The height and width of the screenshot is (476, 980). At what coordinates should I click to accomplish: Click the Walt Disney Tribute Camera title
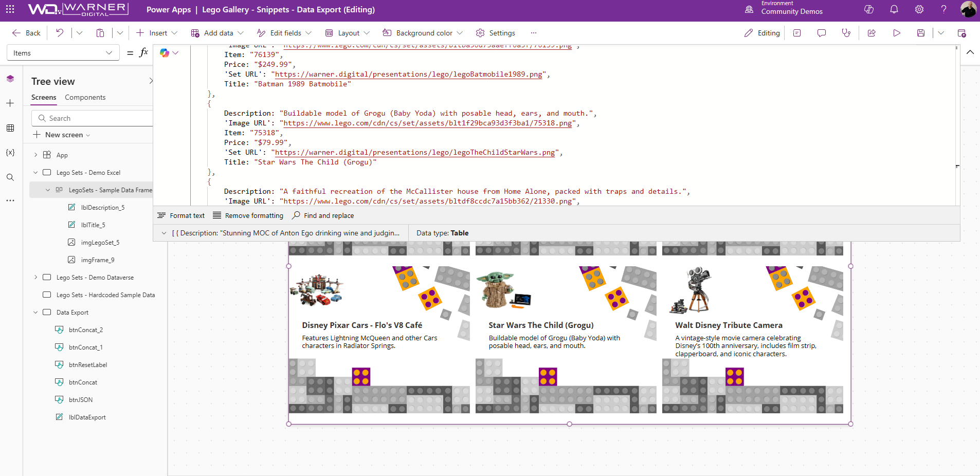pos(729,325)
